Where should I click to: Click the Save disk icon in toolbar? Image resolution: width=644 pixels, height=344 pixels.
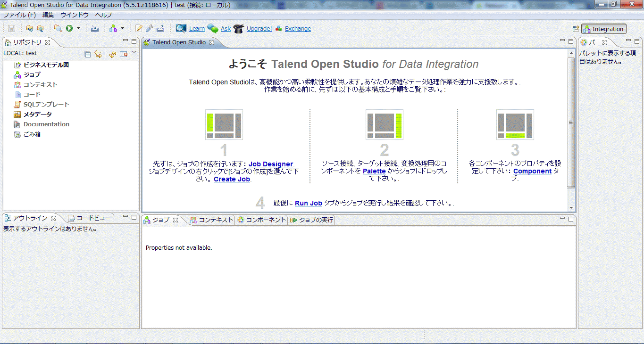tap(12, 29)
